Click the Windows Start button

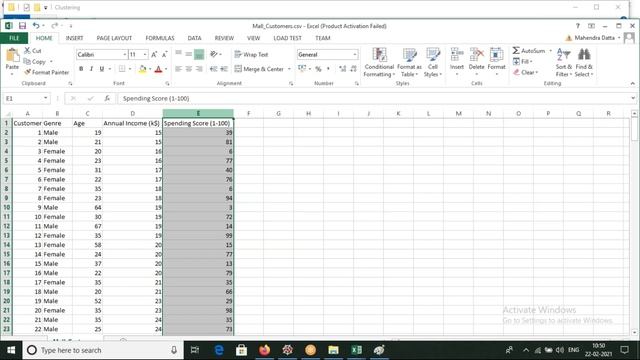(11, 350)
